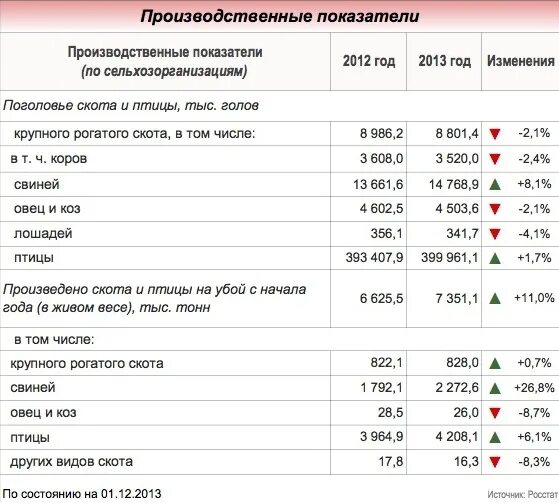Click the value 4 503,6
The image size is (559, 503).
click(x=457, y=209)
